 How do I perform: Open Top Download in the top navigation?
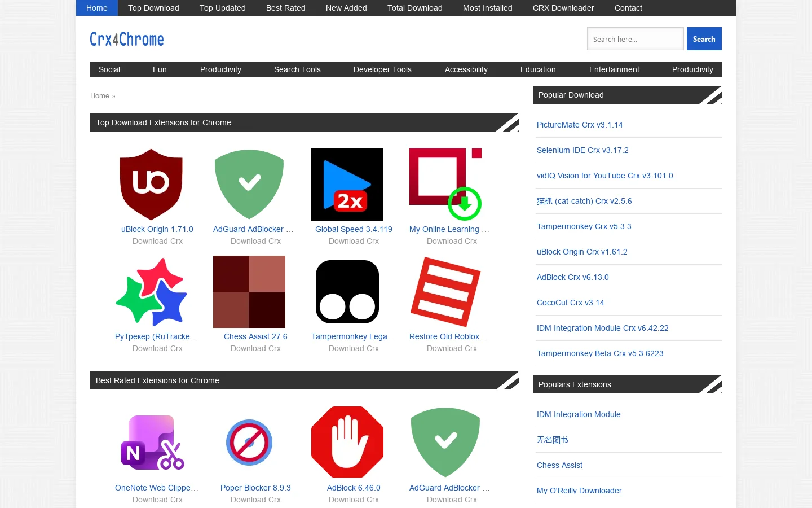(x=153, y=8)
